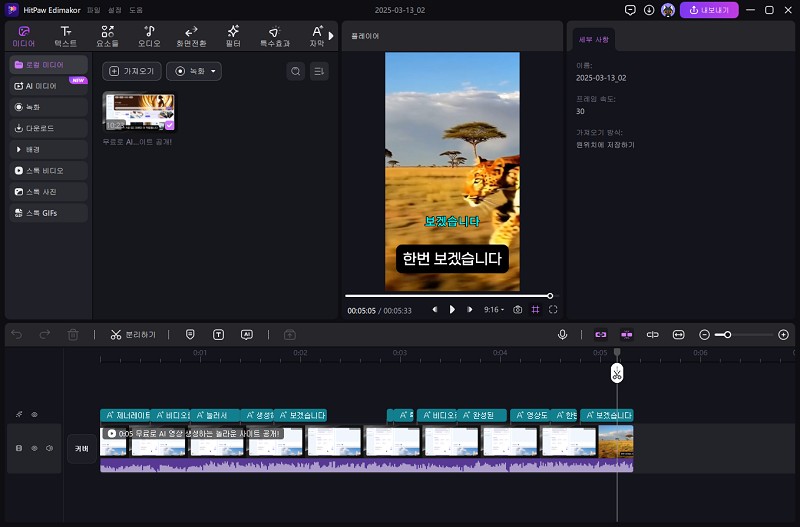Select 로컬 미디어 in the sidebar
The image size is (800, 527).
49,65
